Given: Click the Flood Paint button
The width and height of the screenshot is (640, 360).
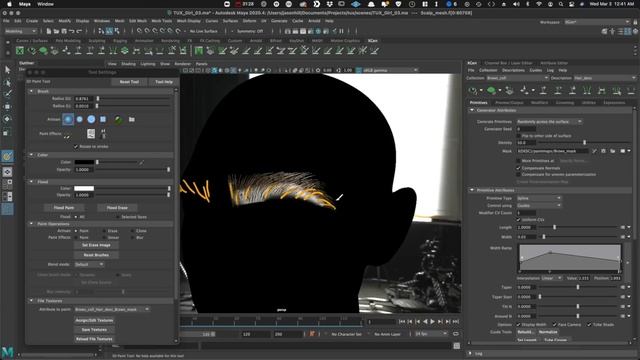Looking at the screenshot, I should (64, 208).
